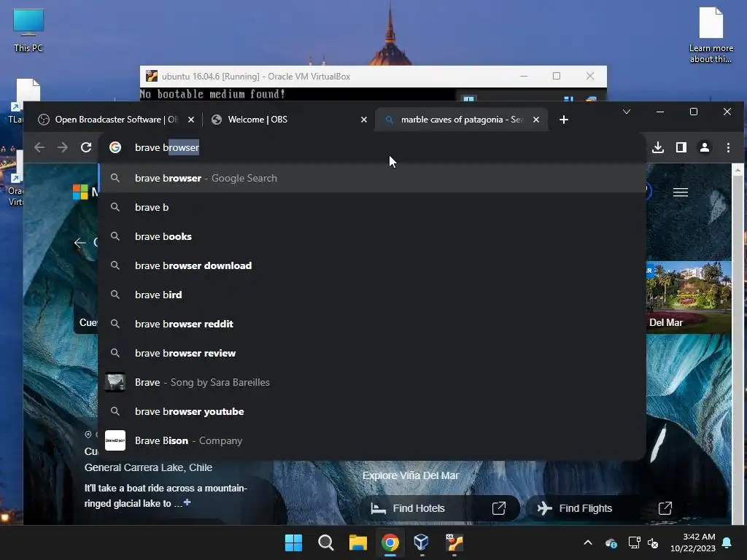
Task: Select suggestion brave books
Action: pos(372,237)
